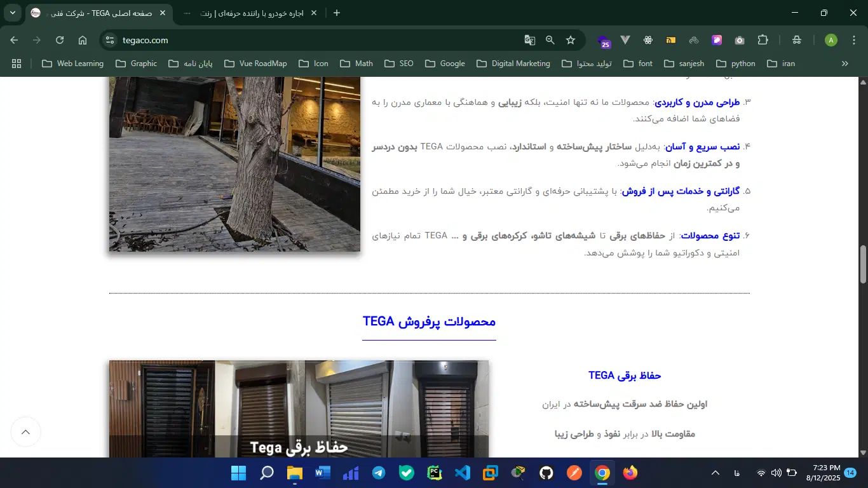Show more bookmarks with double chevron
Image resolution: width=868 pixels, height=488 pixels.
[845, 64]
